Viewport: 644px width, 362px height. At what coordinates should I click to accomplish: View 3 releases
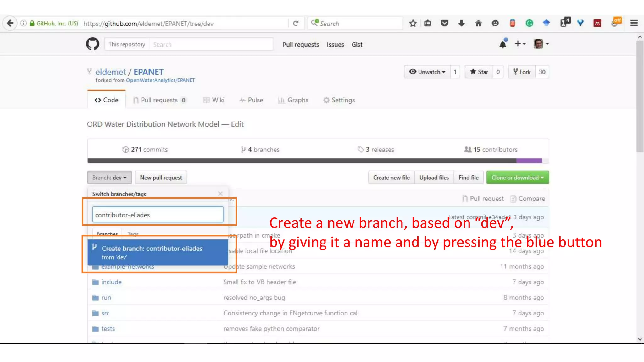376,150
